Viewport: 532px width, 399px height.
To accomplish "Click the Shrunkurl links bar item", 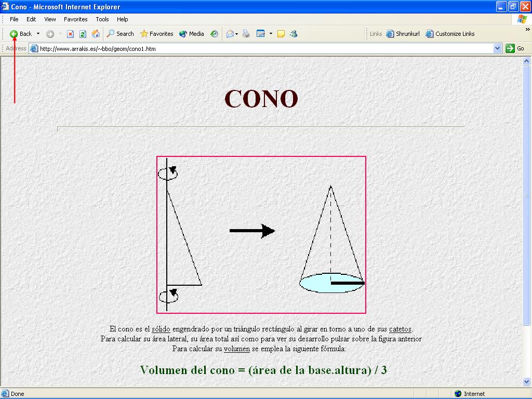I will (403, 34).
